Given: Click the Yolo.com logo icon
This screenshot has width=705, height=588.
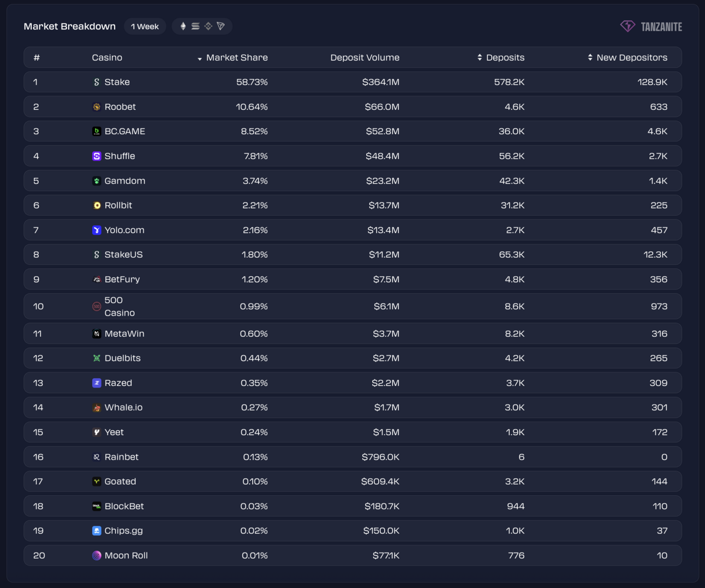Looking at the screenshot, I should 97,230.
